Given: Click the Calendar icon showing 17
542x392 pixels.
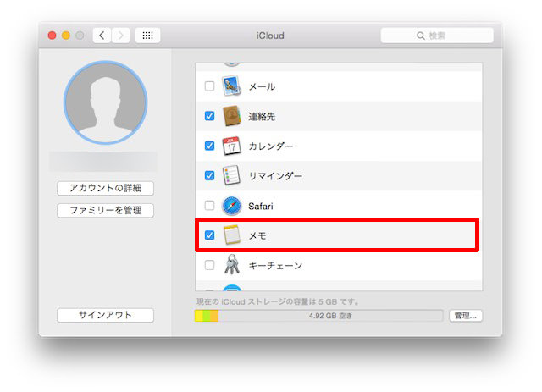Looking at the screenshot, I should tap(231, 146).
